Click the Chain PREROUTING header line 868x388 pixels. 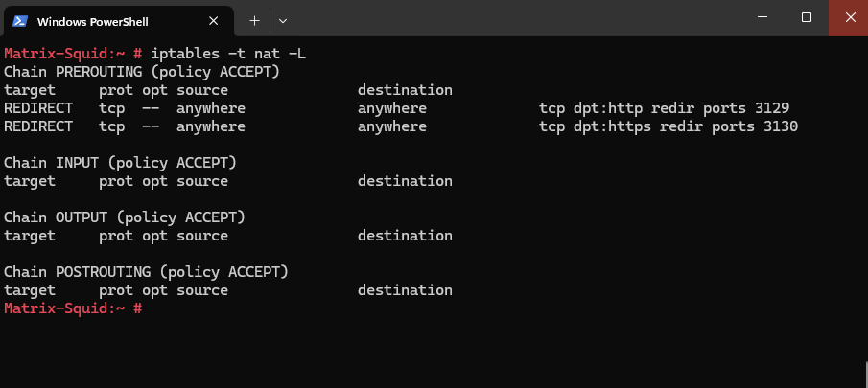[x=142, y=72]
